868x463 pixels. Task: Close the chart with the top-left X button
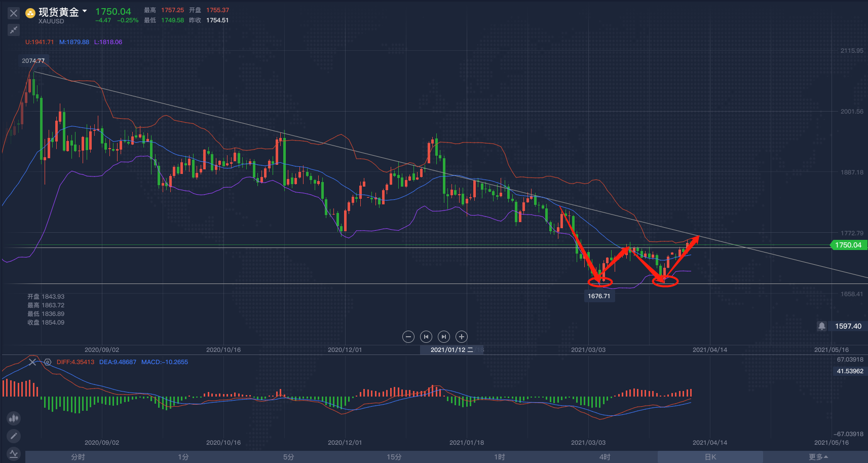pos(14,13)
